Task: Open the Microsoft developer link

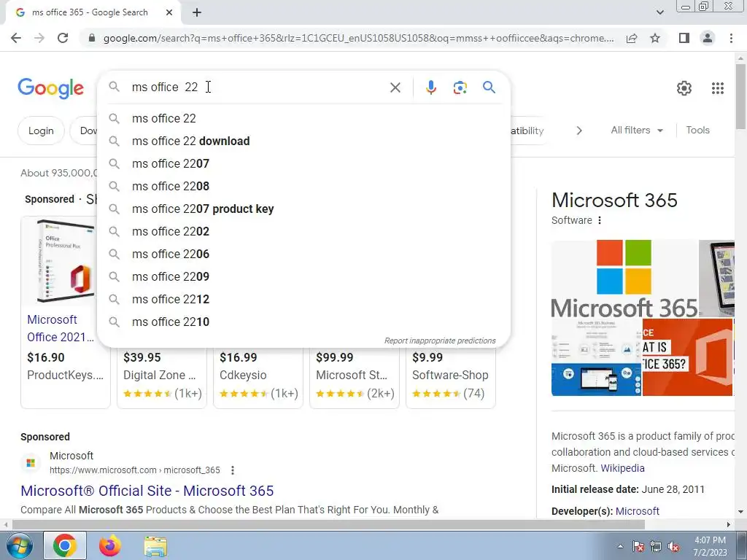Action: (x=638, y=511)
